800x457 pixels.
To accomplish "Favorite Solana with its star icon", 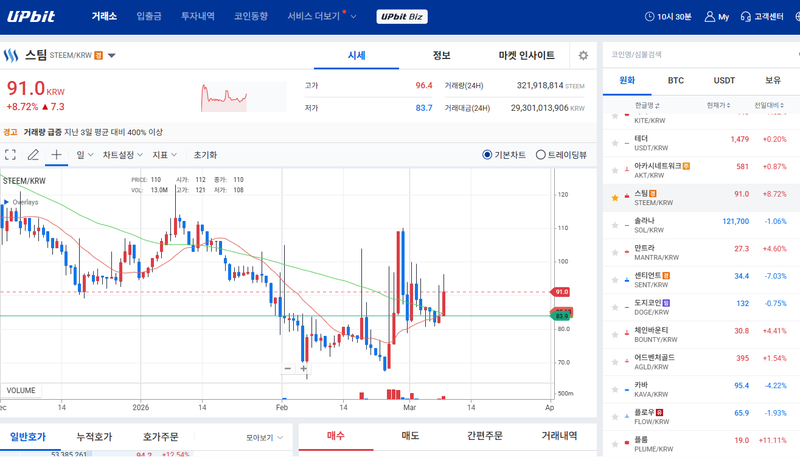I will [x=615, y=225].
